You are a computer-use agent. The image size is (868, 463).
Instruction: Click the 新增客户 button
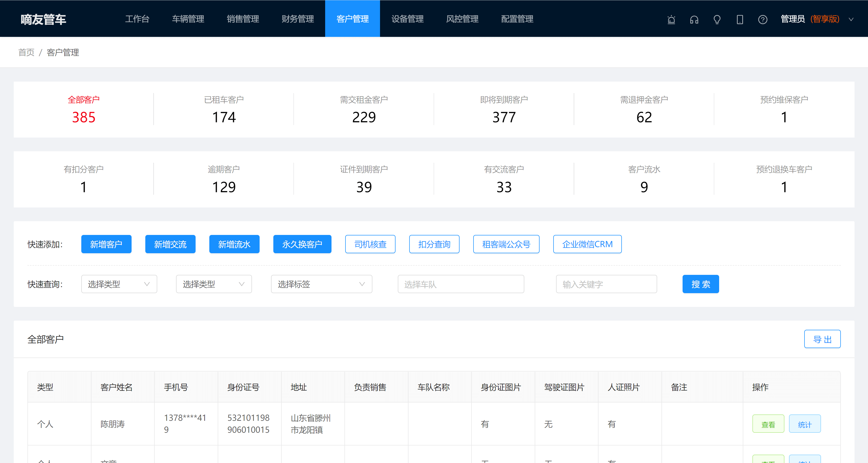106,244
